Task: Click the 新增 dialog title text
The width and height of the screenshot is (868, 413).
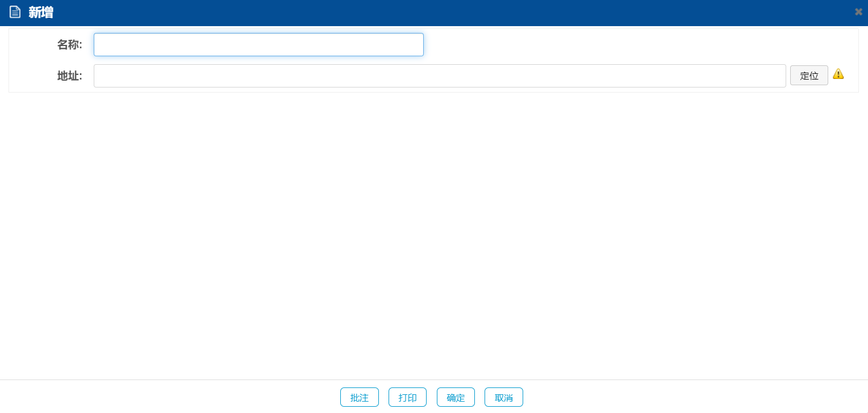Action: [41, 12]
